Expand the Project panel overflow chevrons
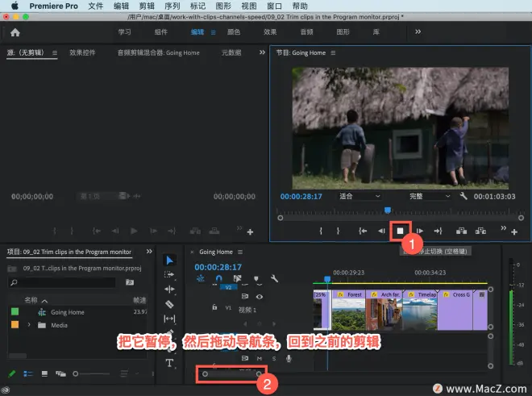The image size is (532, 396). tap(149, 252)
